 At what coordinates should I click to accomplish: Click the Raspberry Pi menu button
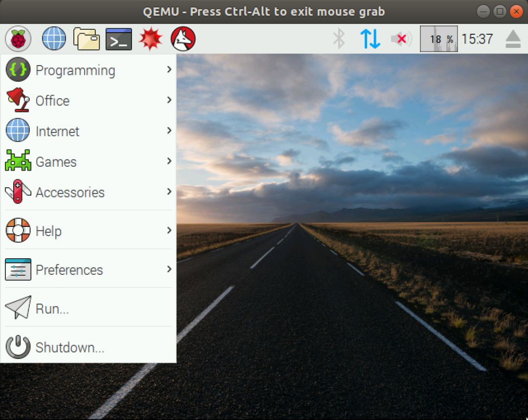18,39
